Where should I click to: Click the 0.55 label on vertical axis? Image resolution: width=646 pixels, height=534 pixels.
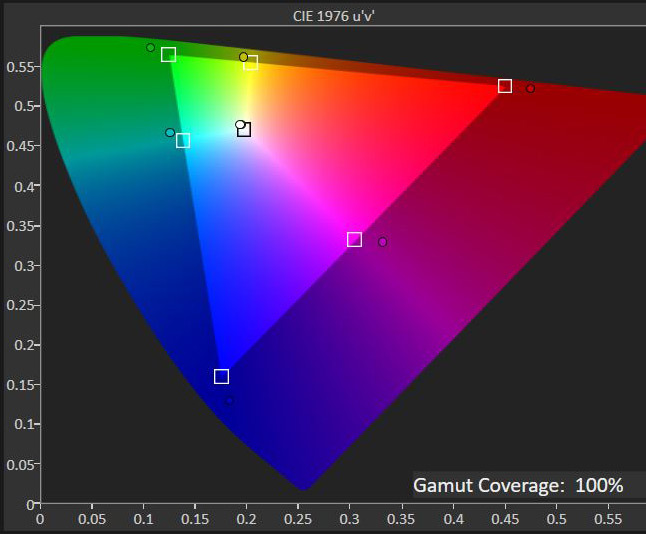click(x=22, y=67)
